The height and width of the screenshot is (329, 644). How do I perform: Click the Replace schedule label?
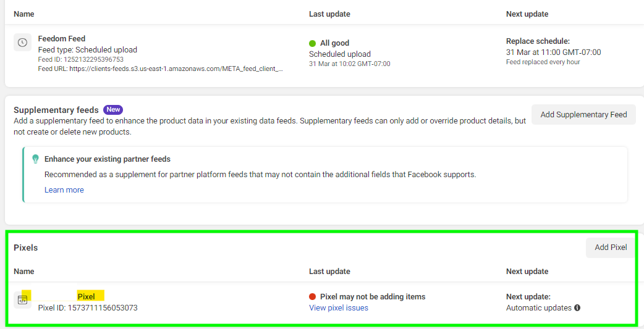pos(538,41)
